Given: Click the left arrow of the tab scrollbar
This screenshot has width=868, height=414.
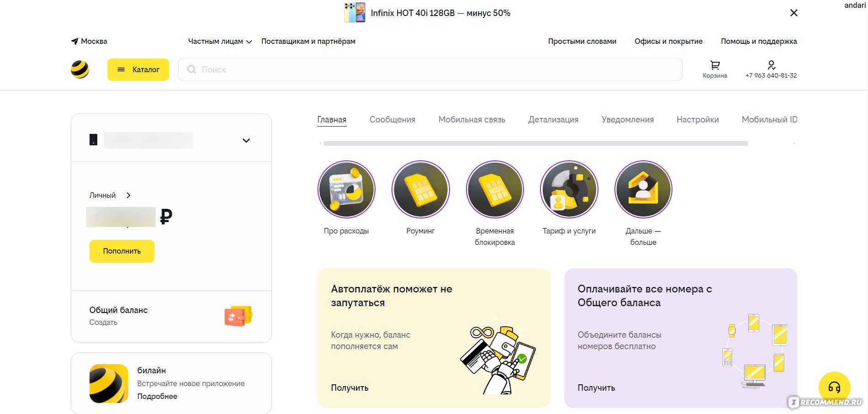Looking at the screenshot, I should (x=320, y=143).
